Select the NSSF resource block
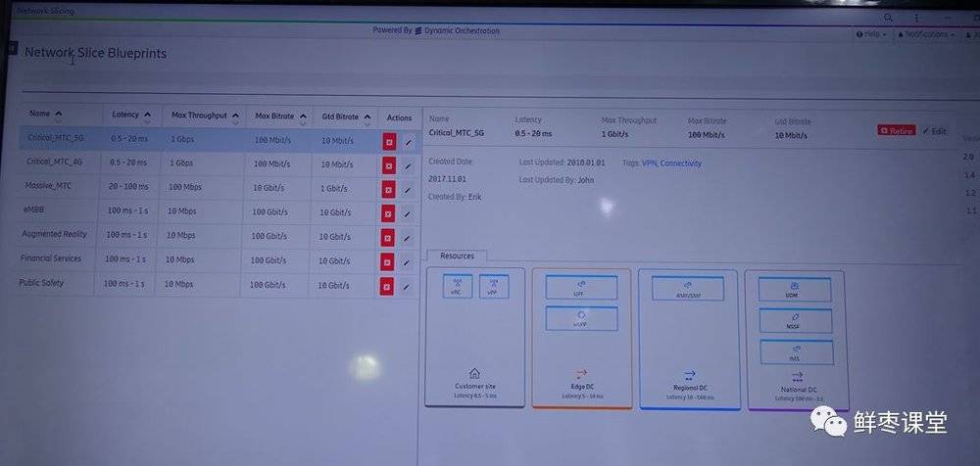Image resolution: width=980 pixels, height=466 pixels. 796,321
